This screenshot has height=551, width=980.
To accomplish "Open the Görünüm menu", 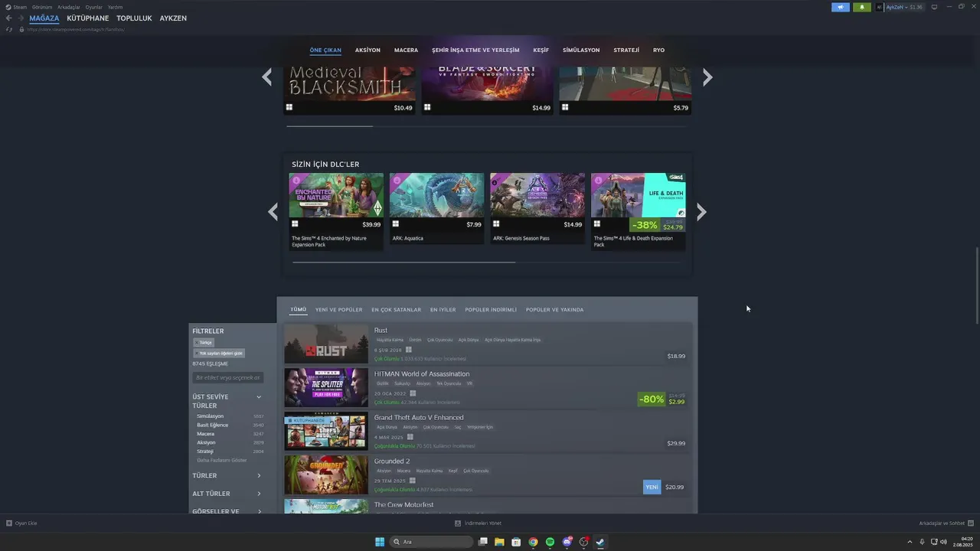I will pos(42,7).
